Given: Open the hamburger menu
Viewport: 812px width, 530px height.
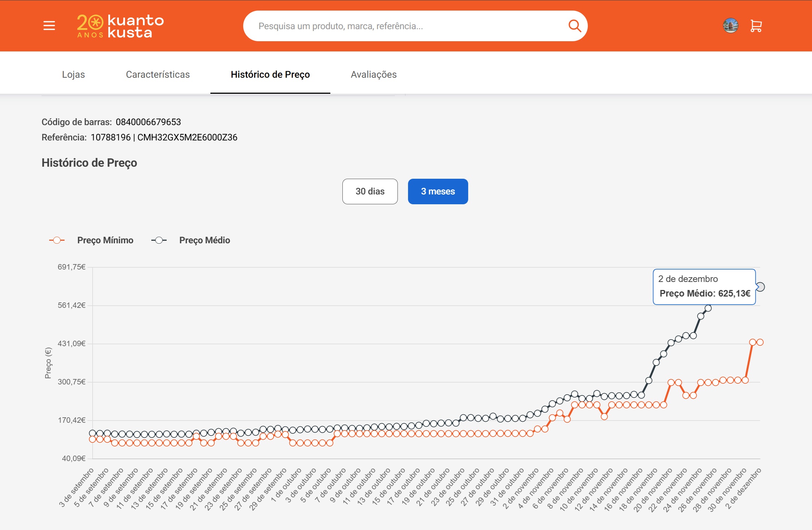Looking at the screenshot, I should 49,26.
